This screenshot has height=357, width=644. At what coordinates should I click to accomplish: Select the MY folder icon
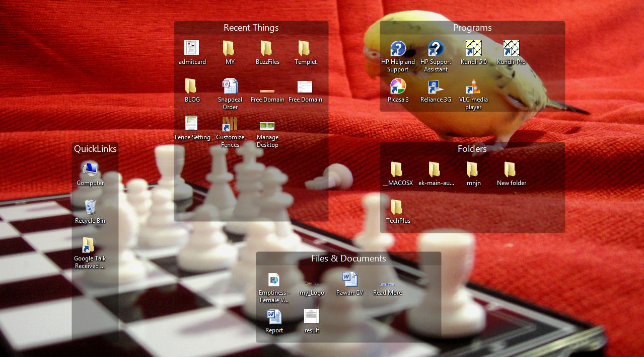(x=230, y=48)
